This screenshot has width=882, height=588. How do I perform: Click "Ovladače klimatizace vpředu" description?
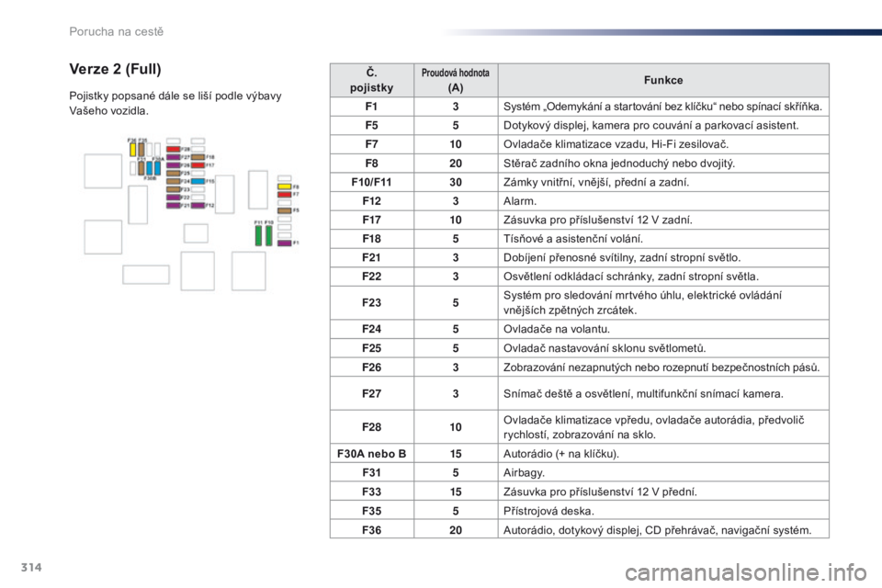[653, 427]
